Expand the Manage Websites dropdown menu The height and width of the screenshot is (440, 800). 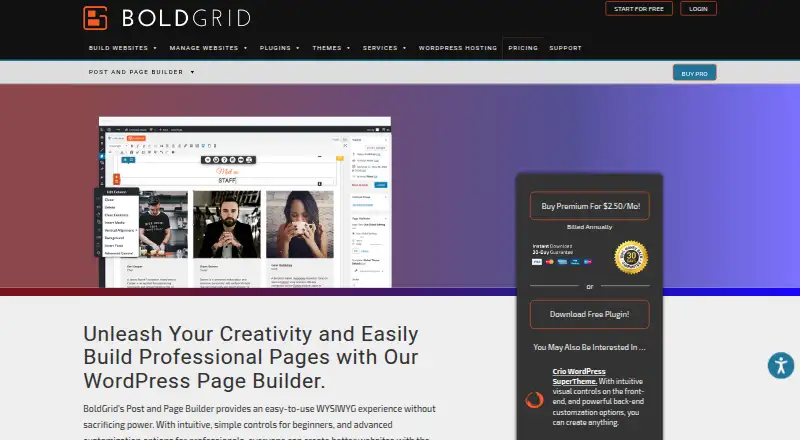pos(208,48)
